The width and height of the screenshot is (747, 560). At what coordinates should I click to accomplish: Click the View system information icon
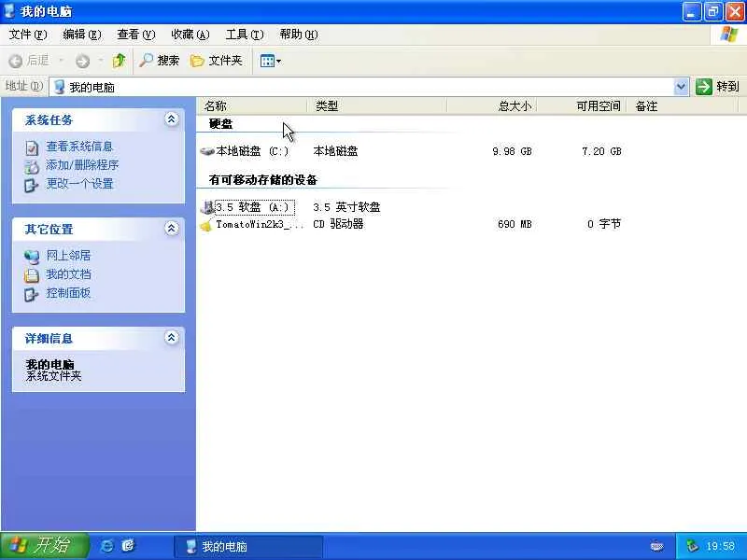coord(32,147)
